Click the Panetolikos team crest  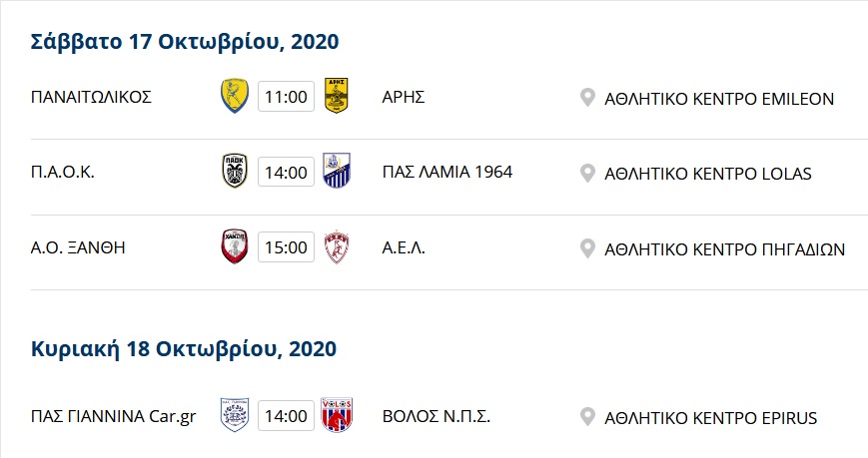click(235, 96)
